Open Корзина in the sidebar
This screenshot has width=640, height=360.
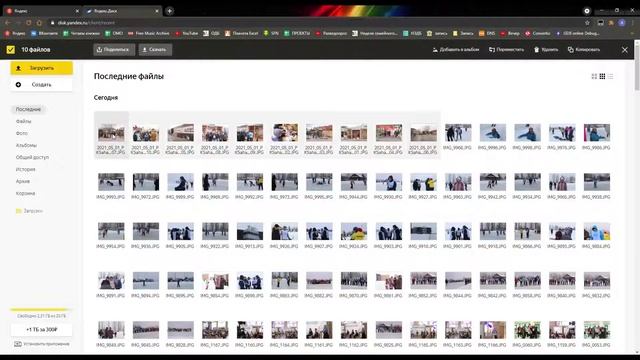pyautogui.click(x=25, y=193)
